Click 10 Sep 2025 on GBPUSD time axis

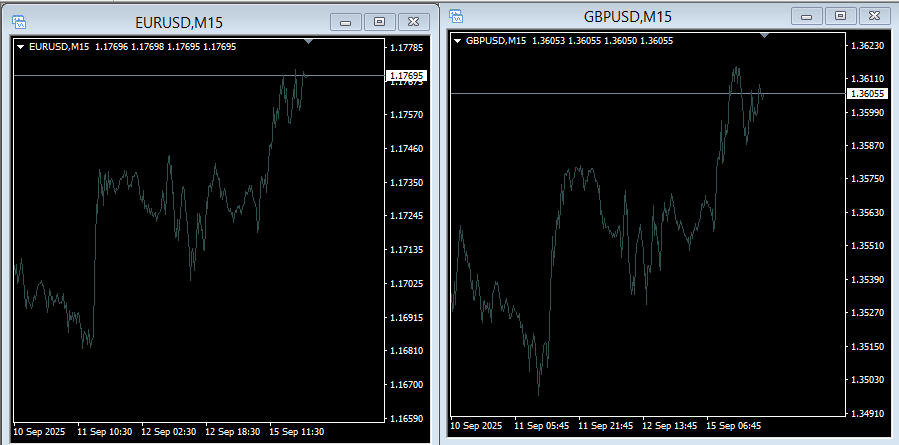tap(476, 426)
